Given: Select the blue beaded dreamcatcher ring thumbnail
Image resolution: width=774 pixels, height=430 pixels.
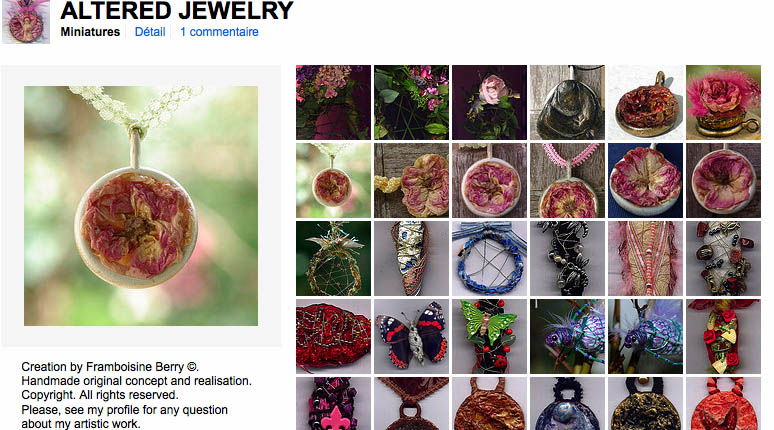Looking at the screenshot, I should (x=489, y=258).
